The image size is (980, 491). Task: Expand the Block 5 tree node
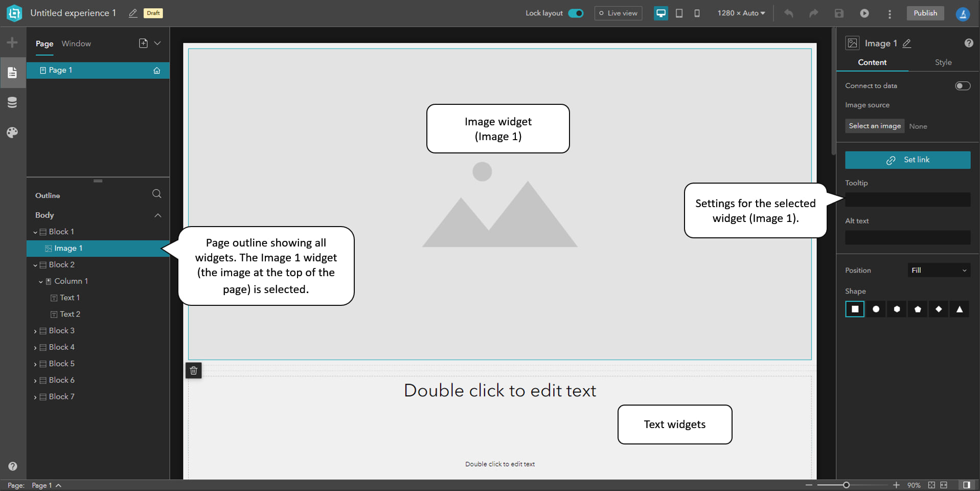click(x=35, y=364)
